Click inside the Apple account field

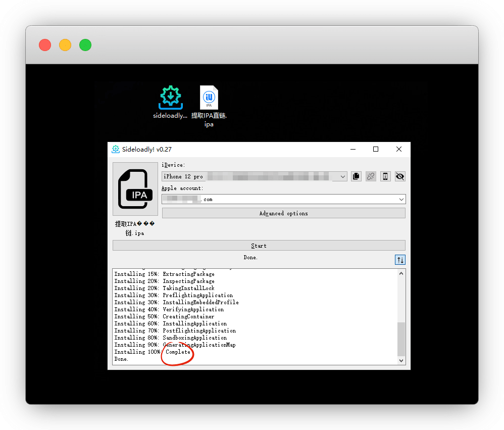278,200
